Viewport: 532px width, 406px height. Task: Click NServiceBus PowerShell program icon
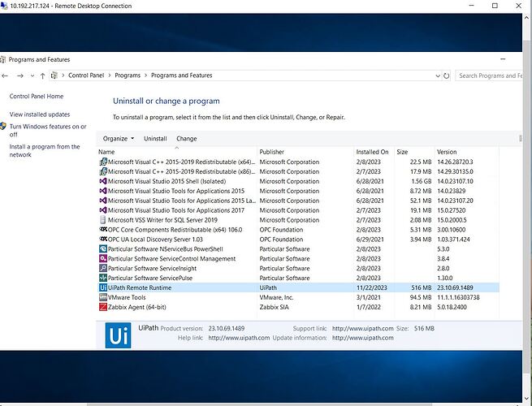click(103, 249)
